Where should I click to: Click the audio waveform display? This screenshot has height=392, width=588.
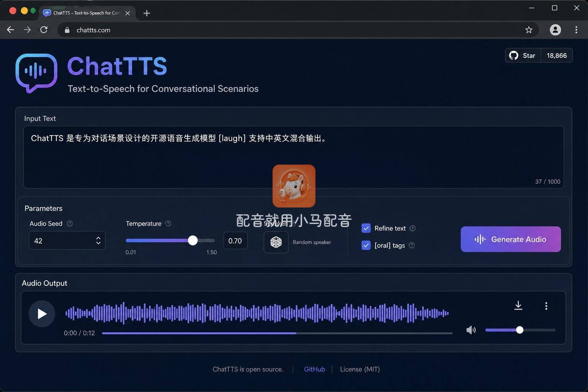click(x=257, y=313)
